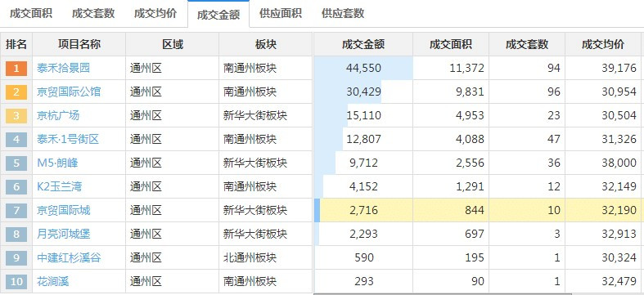Click the orange rank 1 badge
644x295 pixels.
16,68
